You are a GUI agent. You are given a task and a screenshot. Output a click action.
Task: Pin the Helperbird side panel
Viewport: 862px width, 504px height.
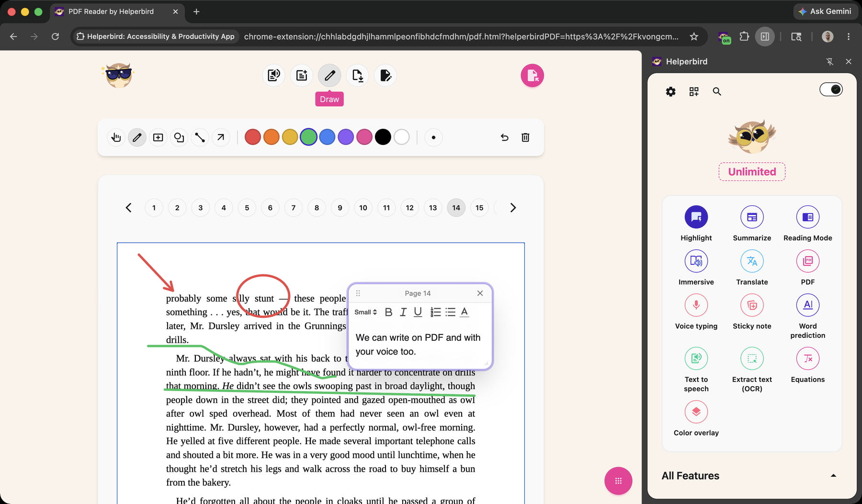coord(830,61)
